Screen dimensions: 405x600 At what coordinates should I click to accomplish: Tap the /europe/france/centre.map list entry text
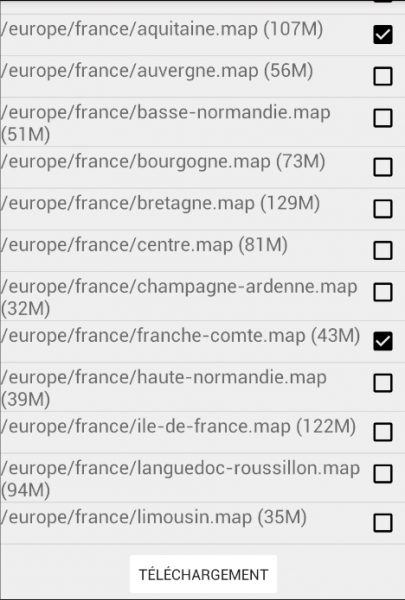[x=144, y=245]
